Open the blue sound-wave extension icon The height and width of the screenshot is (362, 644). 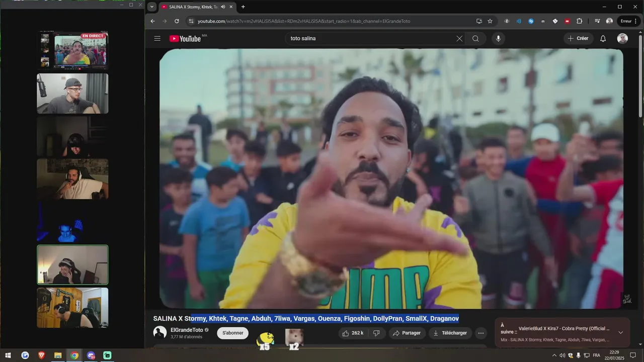tap(519, 21)
